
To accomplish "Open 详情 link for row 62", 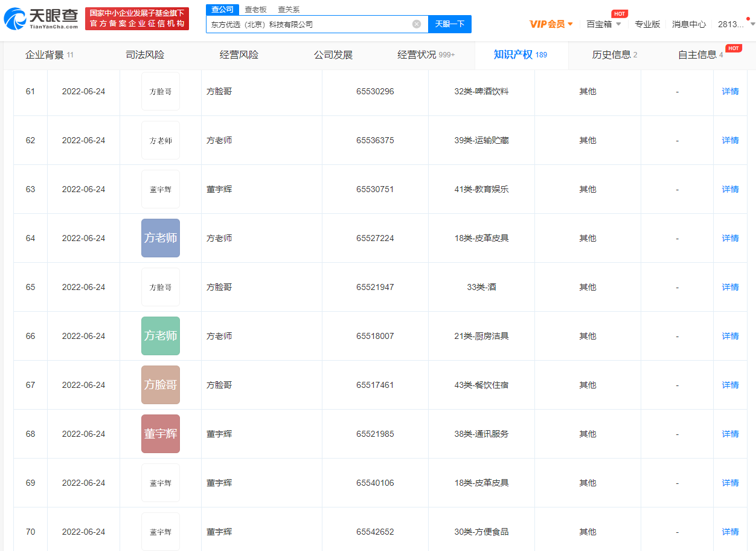I will pos(730,140).
